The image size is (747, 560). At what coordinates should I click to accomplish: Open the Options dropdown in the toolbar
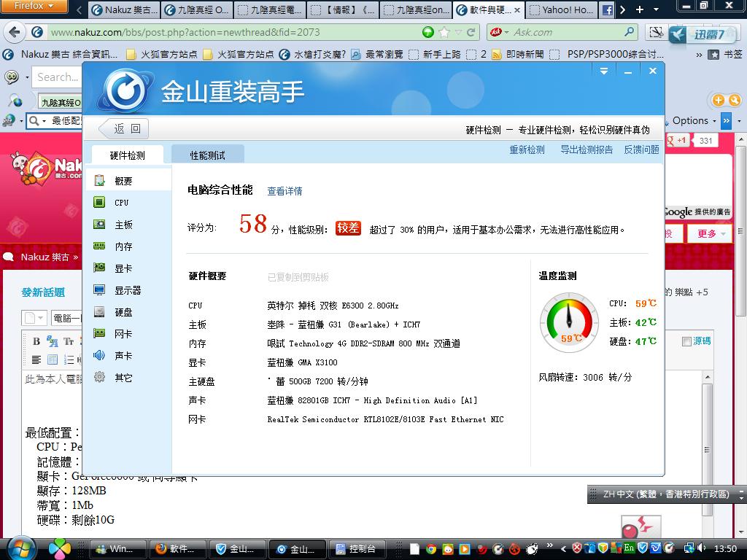click(x=694, y=120)
